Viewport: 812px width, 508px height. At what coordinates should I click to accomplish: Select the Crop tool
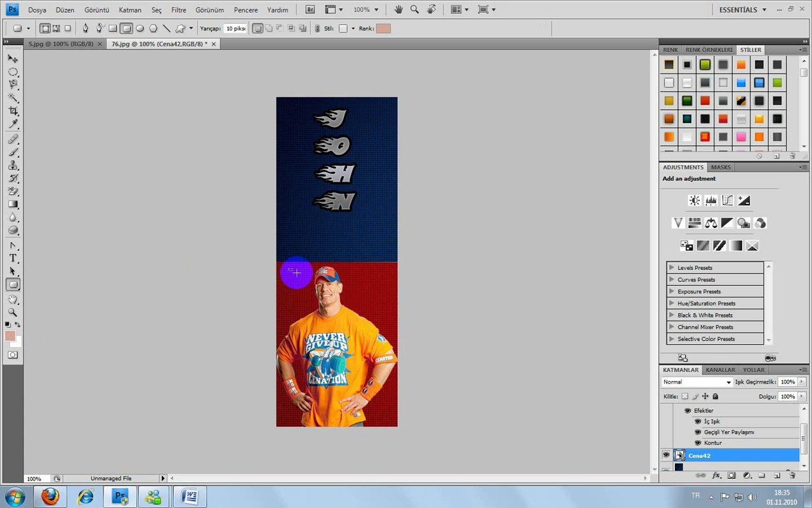(13, 111)
